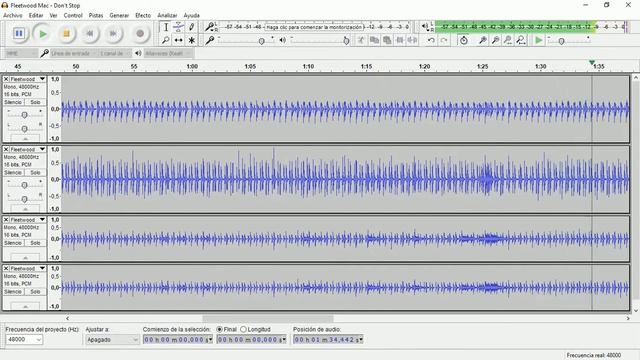Click the selection start time field
The width and height of the screenshot is (640, 360).
coord(178,339)
